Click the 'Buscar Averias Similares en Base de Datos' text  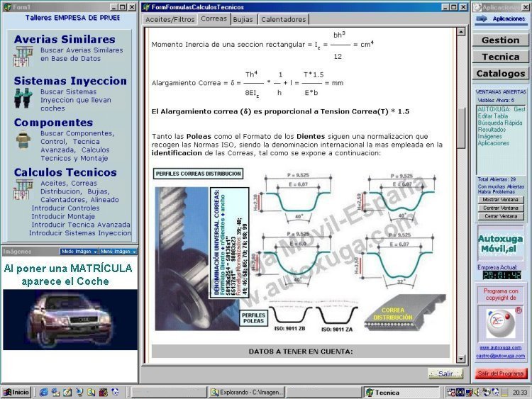82,55
